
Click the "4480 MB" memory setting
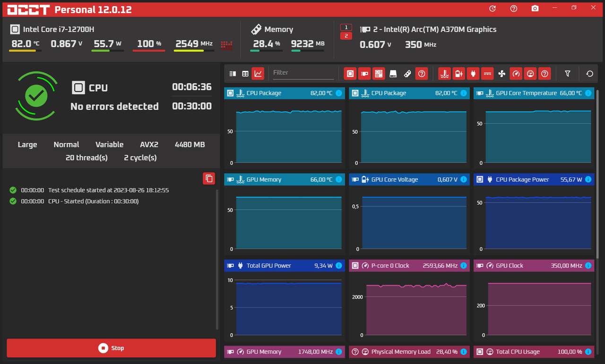(x=190, y=145)
